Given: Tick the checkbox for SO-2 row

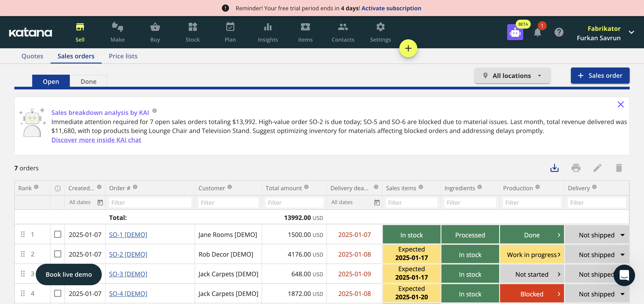Looking at the screenshot, I should click(x=57, y=254).
